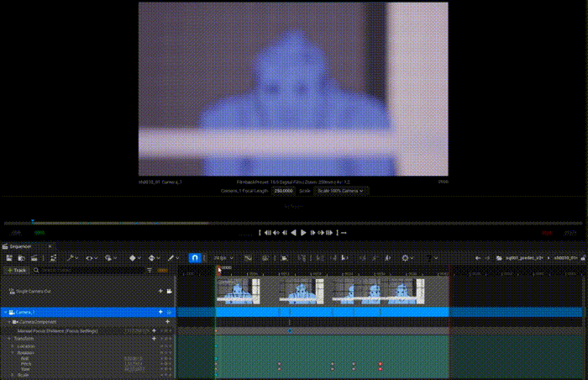
Task: Click the plus icon on Camera_1 track
Action: [160, 312]
